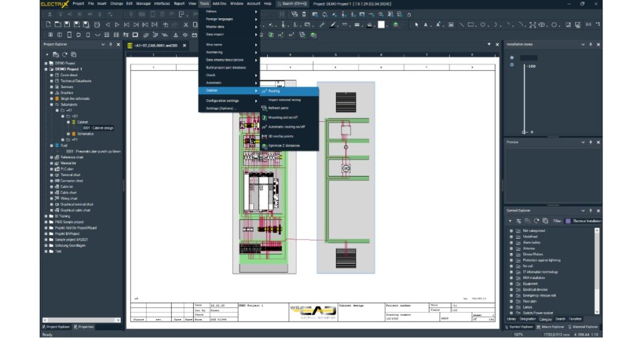Open the Add-Ons menu
Viewport: 644px width, 338px height.
(219, 4)
